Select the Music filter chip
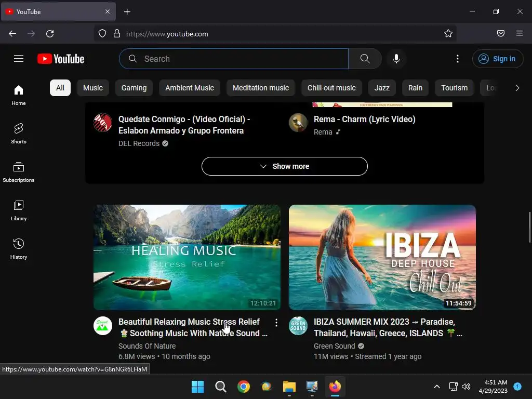 coord(93,88)
